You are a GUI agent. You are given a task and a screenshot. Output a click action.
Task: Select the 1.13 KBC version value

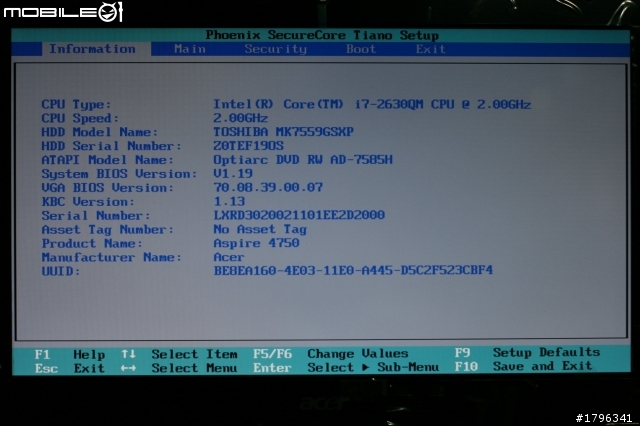(229, 201)
